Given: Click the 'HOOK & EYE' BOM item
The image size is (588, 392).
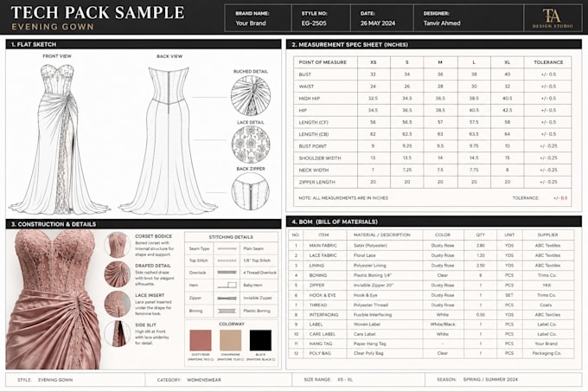Looking at the screenshot, I should 323,295.
